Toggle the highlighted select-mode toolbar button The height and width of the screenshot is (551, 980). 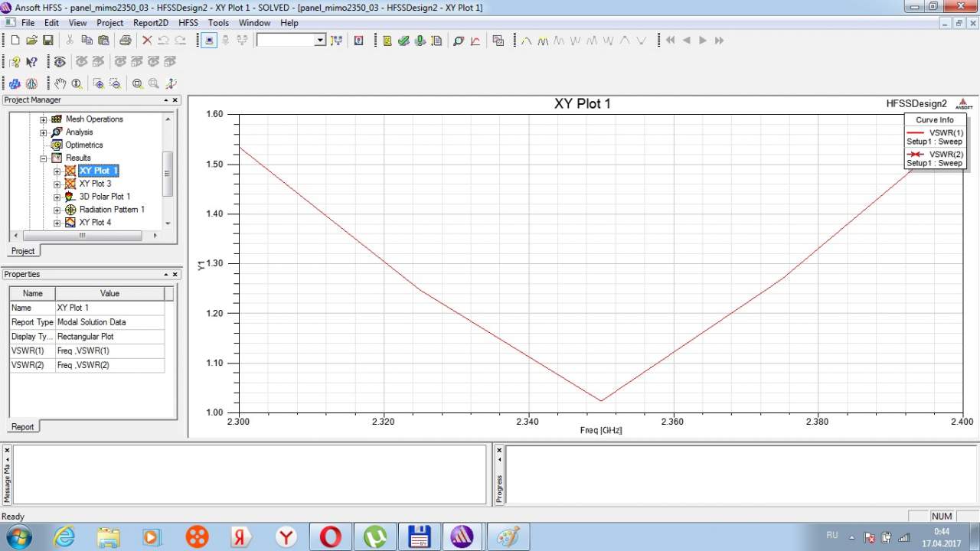tap(209, 41)
